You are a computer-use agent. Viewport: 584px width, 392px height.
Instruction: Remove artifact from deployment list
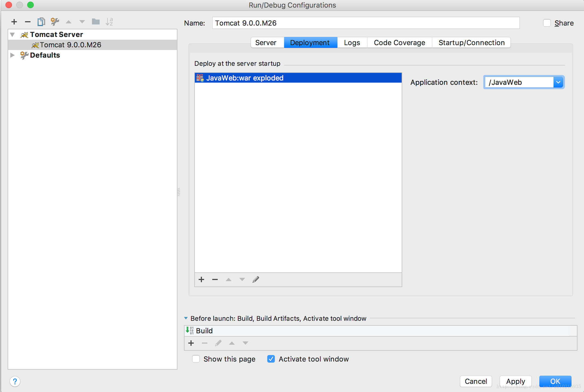[215, 279]
